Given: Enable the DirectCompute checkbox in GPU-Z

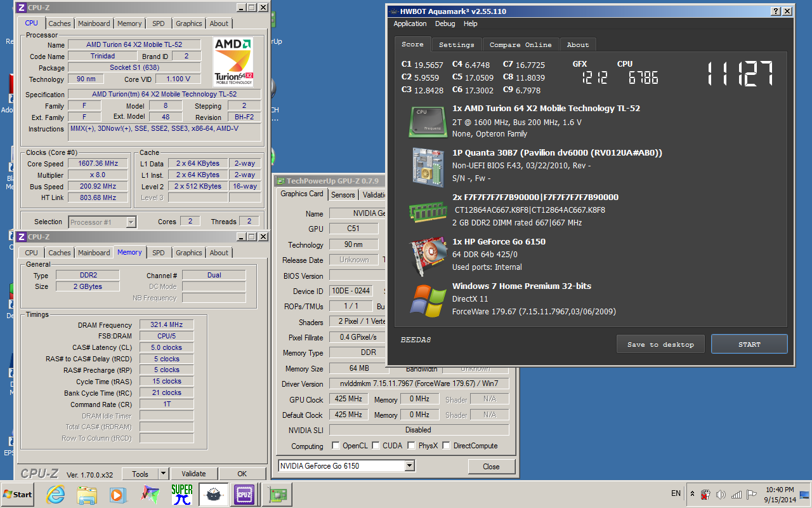Looking at the screenshot, I should pyautogui.click(x=446, y=446).
